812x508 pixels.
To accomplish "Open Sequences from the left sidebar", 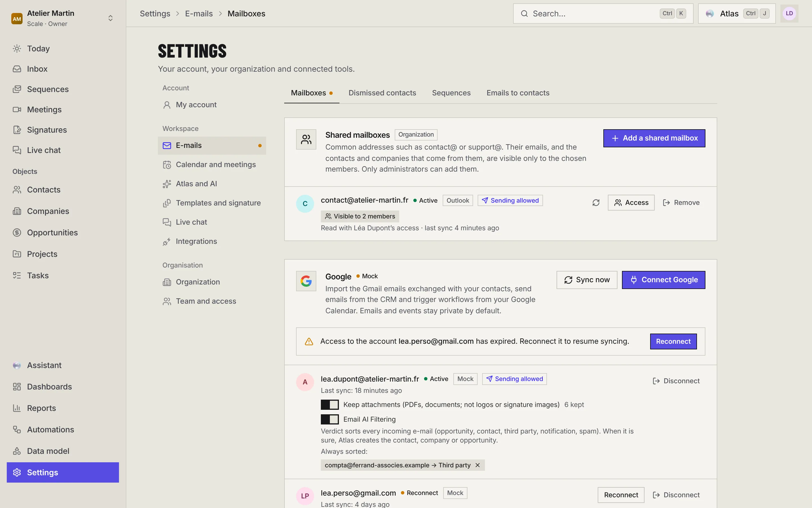I will [x=63, y=89].
